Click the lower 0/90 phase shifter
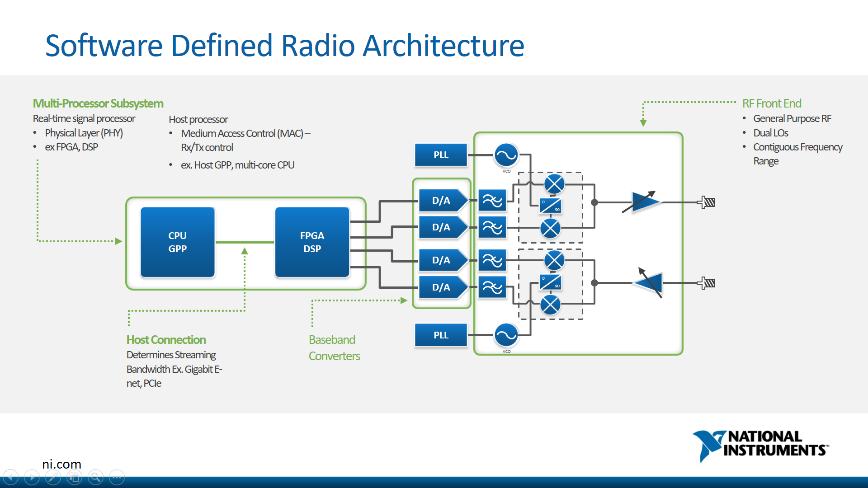This screenshot has width=868, height=488. tap(551, 282)
